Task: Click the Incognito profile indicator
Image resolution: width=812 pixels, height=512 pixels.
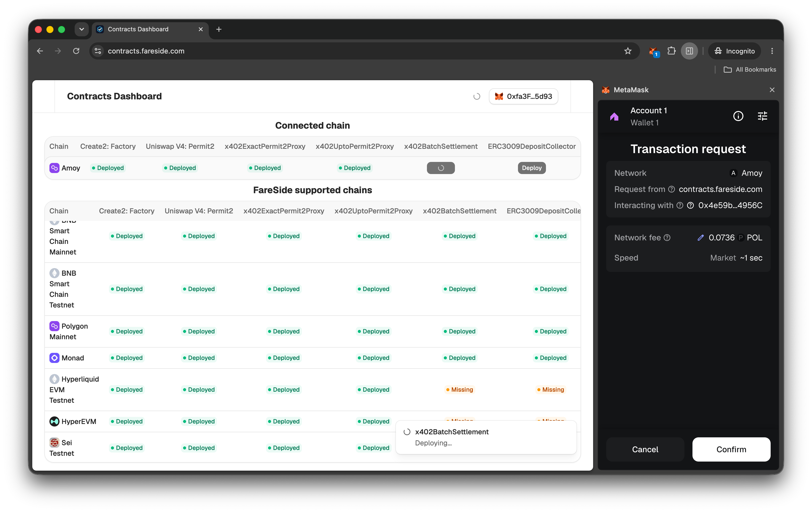Action: pyautogui.click(x=735, y=51)
